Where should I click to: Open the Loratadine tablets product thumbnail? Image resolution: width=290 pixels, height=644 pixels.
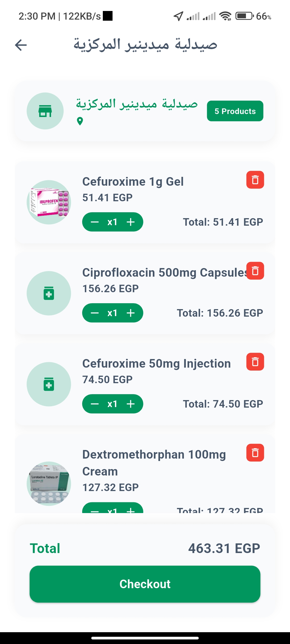49,484
